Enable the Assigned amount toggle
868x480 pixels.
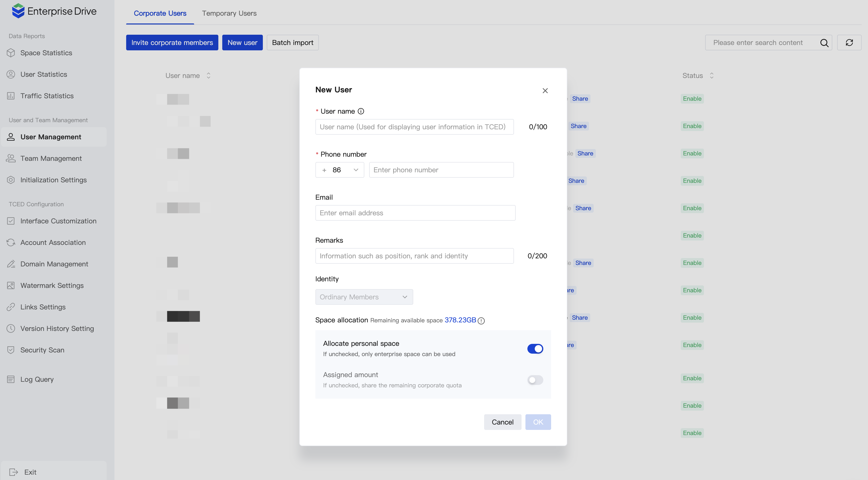[535, 380]
